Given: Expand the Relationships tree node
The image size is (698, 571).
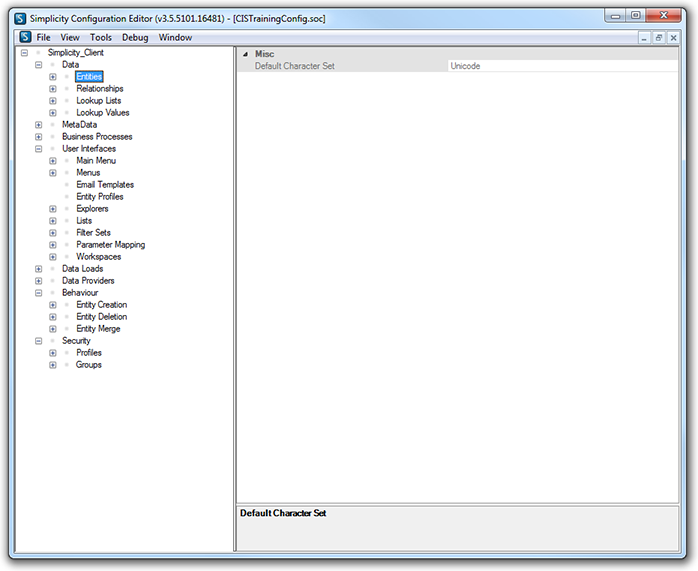Looking at the screenshot, I should 53,89.
